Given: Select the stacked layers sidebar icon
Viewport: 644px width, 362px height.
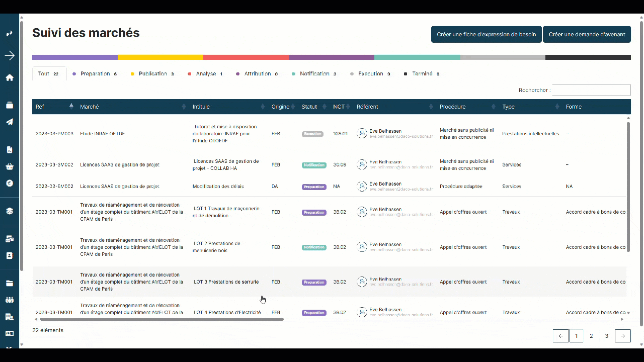Looking at the screenshot, I should [10, 211].
